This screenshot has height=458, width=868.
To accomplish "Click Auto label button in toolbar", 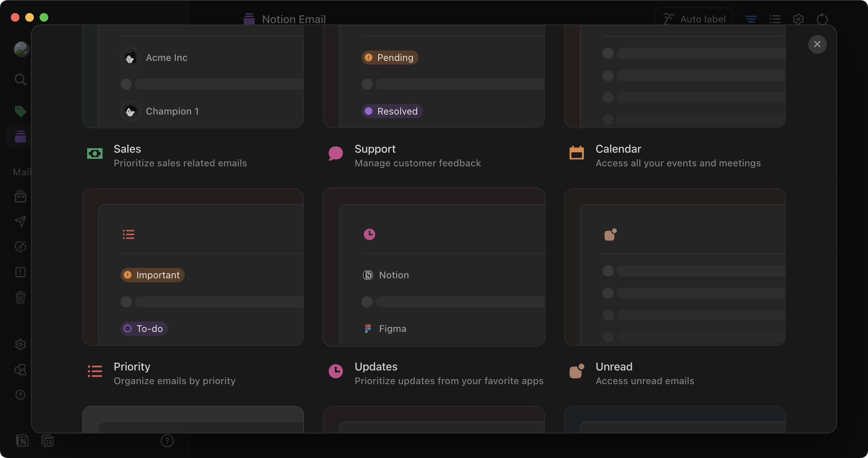I will (694, 19).
